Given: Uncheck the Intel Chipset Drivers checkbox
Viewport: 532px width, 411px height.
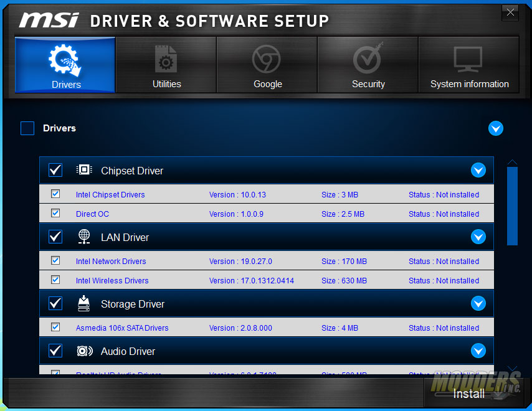Looking at the screenshot, I should (x=55, y=194).
